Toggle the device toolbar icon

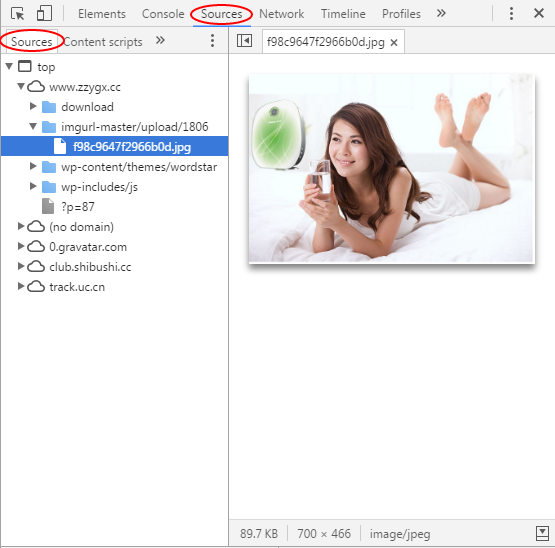click(44, 13)
